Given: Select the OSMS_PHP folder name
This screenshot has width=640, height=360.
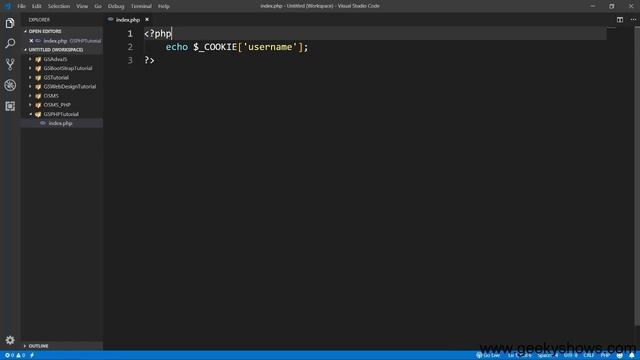Looking at the screenshot, I should [x=57, y=105].
